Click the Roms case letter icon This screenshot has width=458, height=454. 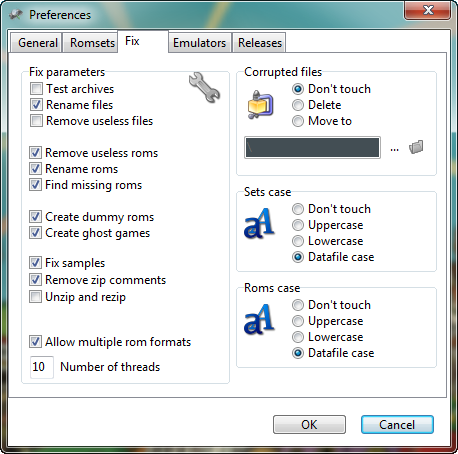pyautogui.click(x=259, y=319)
